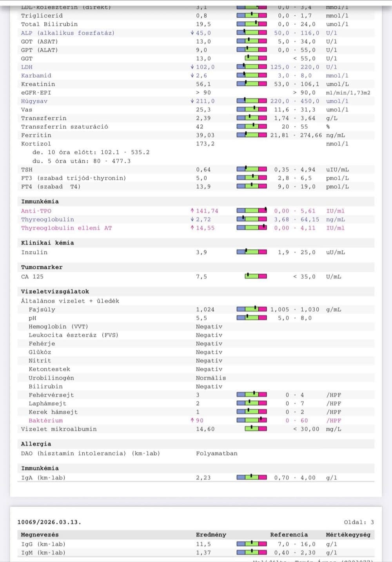Click the down-arrow flag beside Húgysav 211,0
Viewport: 392px width, 562px height.
[x=192, y=101]
